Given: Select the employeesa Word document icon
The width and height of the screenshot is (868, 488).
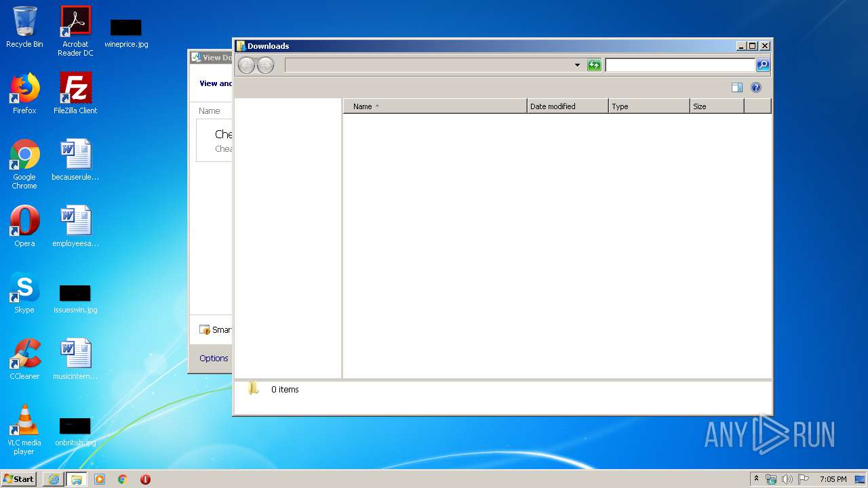Looking at the screenshot, I should point(75,226).
